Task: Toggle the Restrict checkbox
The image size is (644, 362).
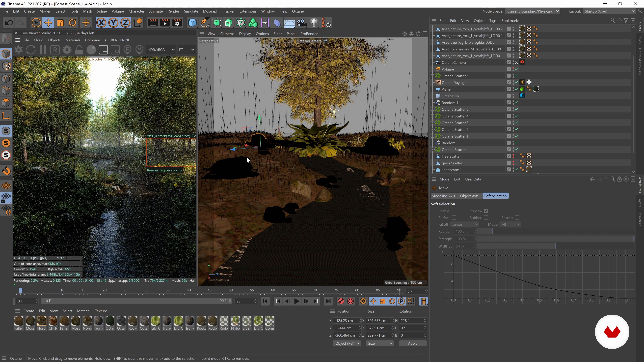Action: coord(517,218)
